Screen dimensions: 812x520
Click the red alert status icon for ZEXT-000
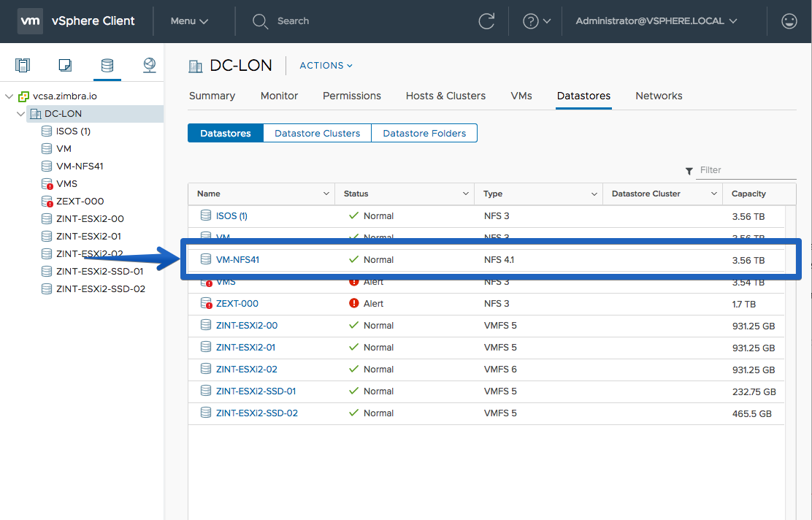point(353,303)
